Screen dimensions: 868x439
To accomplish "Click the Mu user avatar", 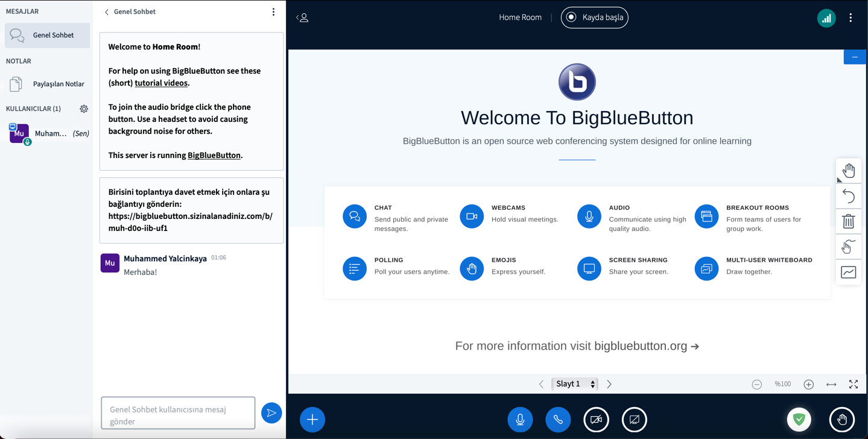I will 19,133.
